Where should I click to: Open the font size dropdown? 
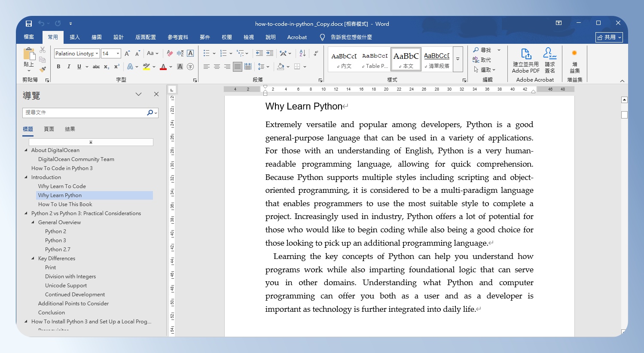118,53
